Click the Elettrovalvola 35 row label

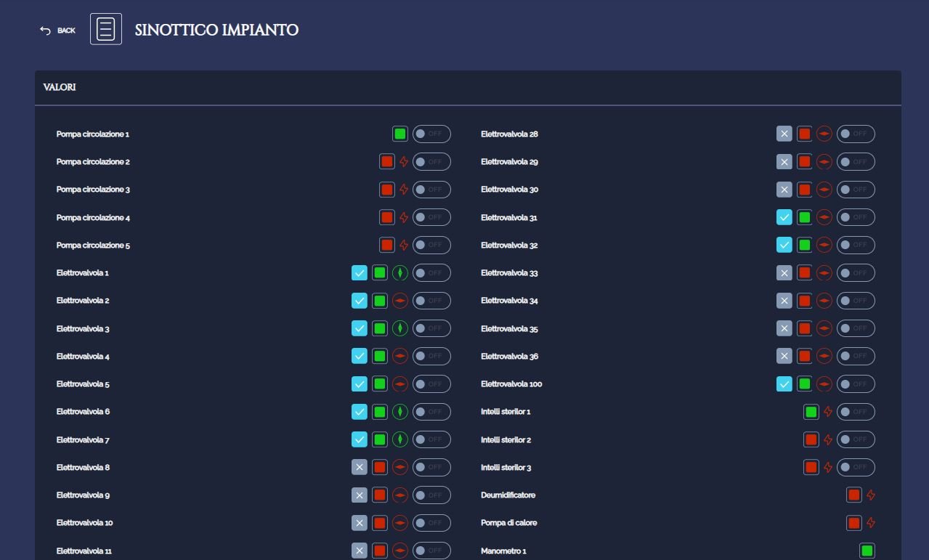point(509,329)
